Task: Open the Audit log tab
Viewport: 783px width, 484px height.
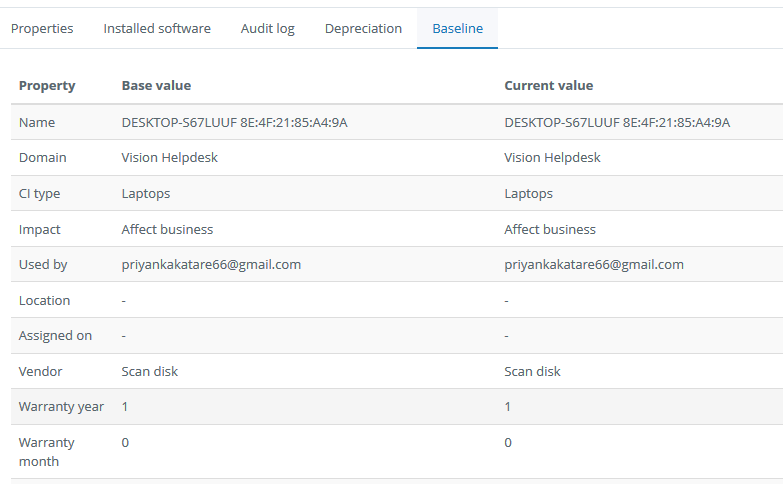Action: (x=268, y=28)
